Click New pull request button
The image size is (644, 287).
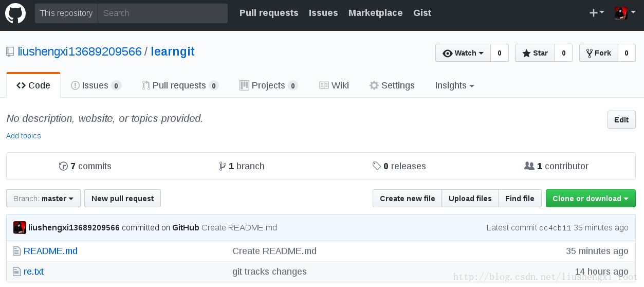coord(123,199)
